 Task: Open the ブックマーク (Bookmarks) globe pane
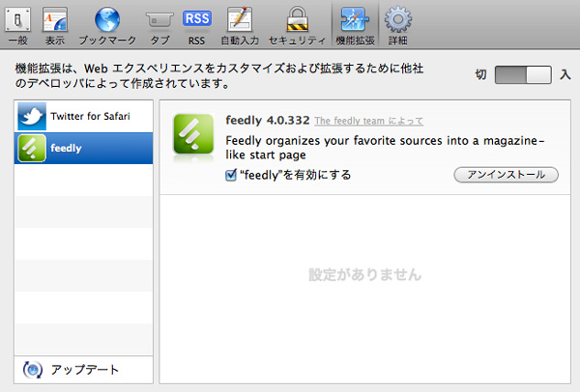point(107,25)
